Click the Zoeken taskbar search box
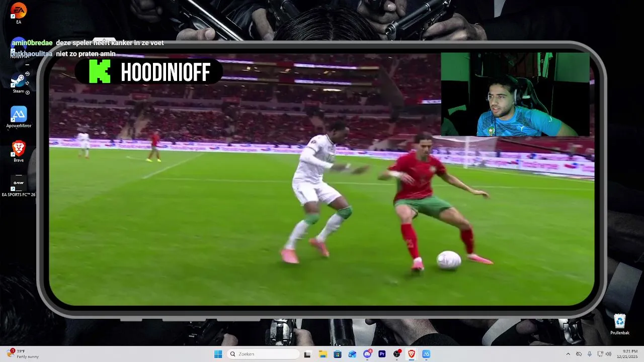The width and height of the screenshot is (644, 362). pos(263,354)
